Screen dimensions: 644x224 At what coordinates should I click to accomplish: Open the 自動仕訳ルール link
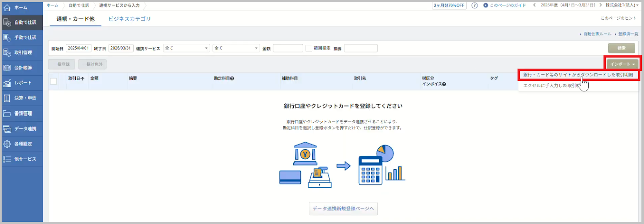pos(597,34)
